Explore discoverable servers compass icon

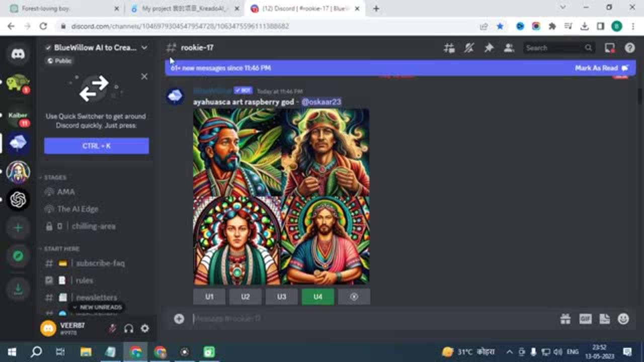[18, 256]
